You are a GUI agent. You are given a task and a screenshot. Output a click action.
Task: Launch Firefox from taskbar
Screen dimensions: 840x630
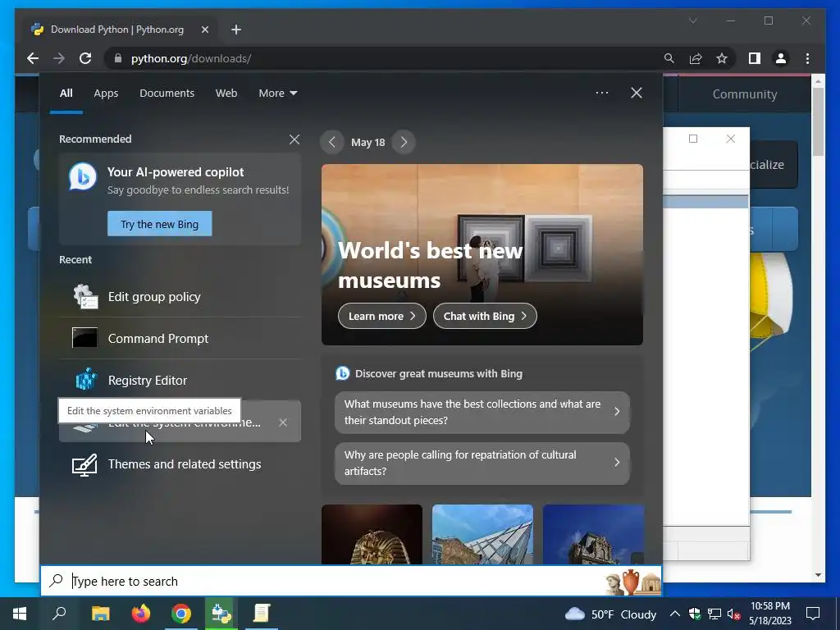click(141, 614)
